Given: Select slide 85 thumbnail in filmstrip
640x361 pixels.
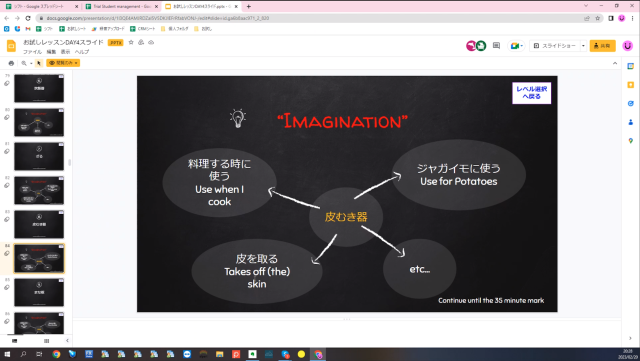Looking at the screenshot, I should 39,292.
